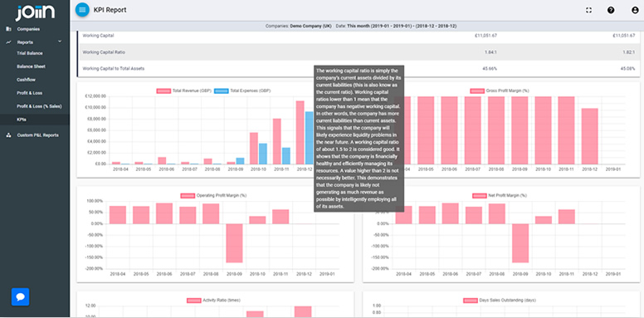Click the Working Capital Ratio row label

pos(104,52)
